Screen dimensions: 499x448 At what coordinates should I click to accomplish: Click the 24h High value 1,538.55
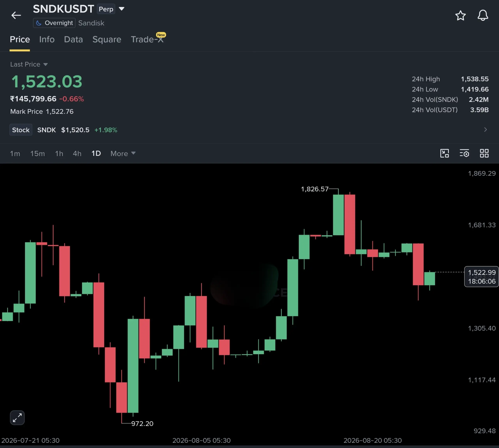pyautogui.click(x=475, y=79)
